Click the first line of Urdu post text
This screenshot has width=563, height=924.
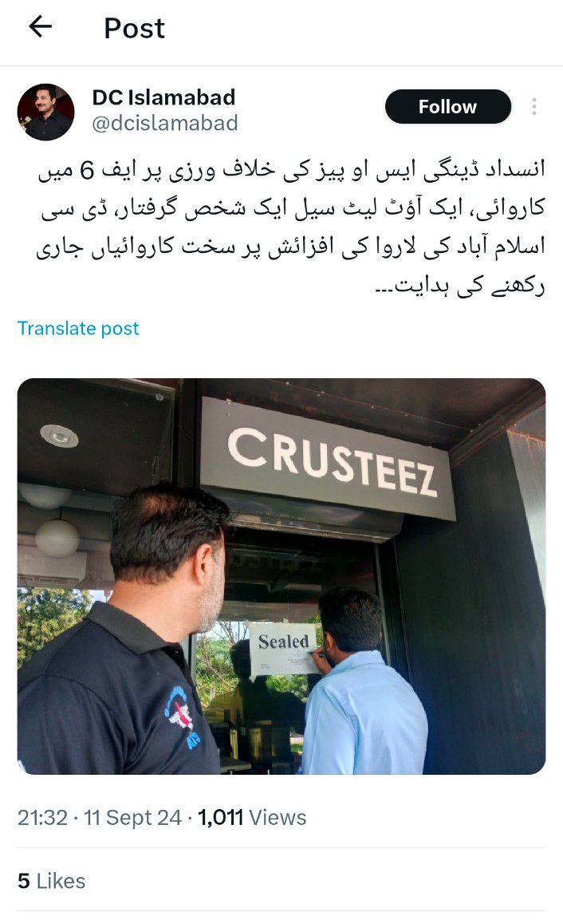292,170
